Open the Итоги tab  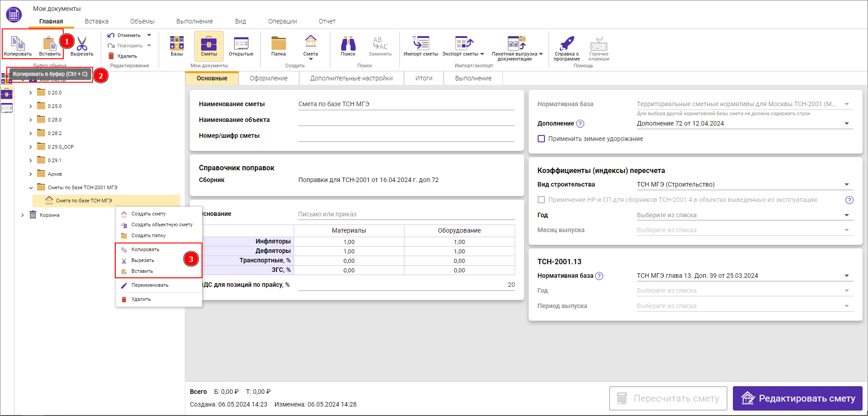[424, 78]
